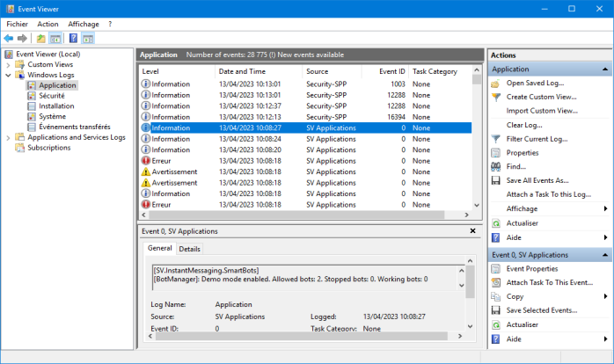Click the Save All Events As disk icon

point(496,180)
